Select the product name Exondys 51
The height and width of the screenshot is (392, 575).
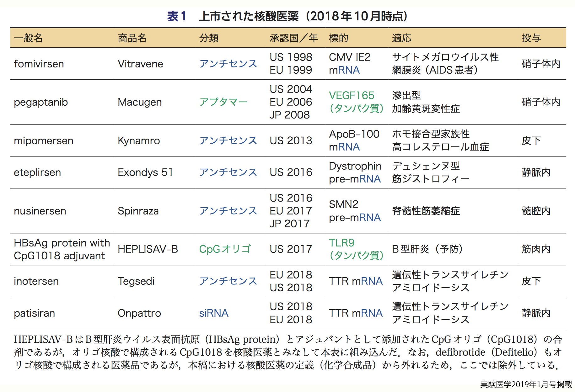[145, 172]
